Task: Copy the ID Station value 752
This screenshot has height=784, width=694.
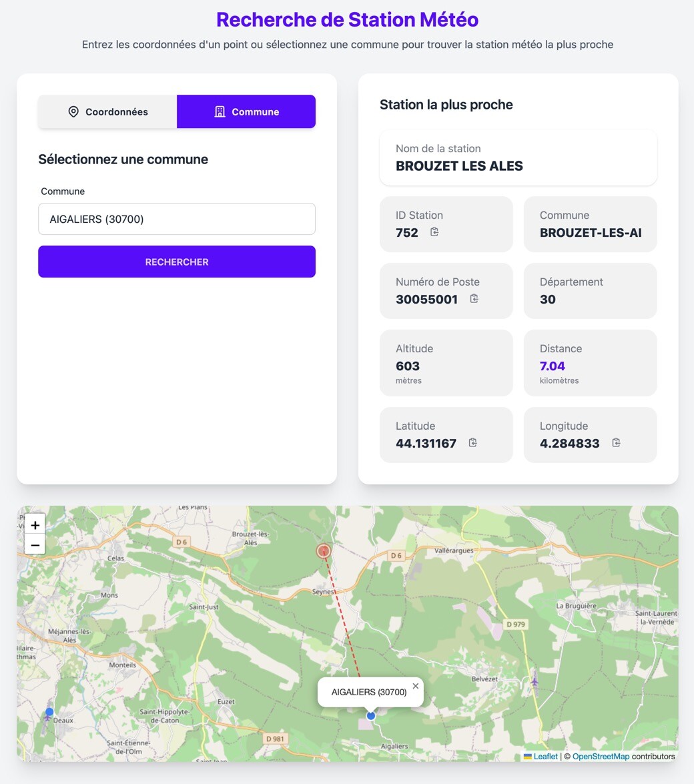Action: (434, 232)
